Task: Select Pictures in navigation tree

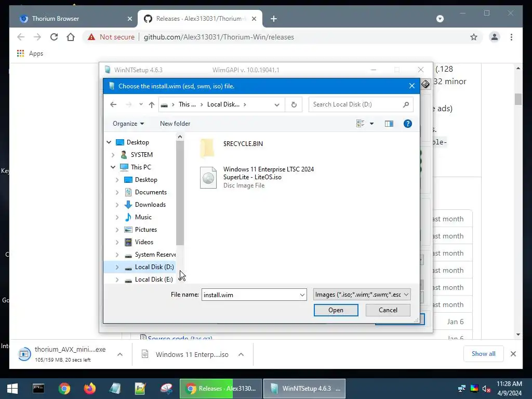Action: pos(146,230)
